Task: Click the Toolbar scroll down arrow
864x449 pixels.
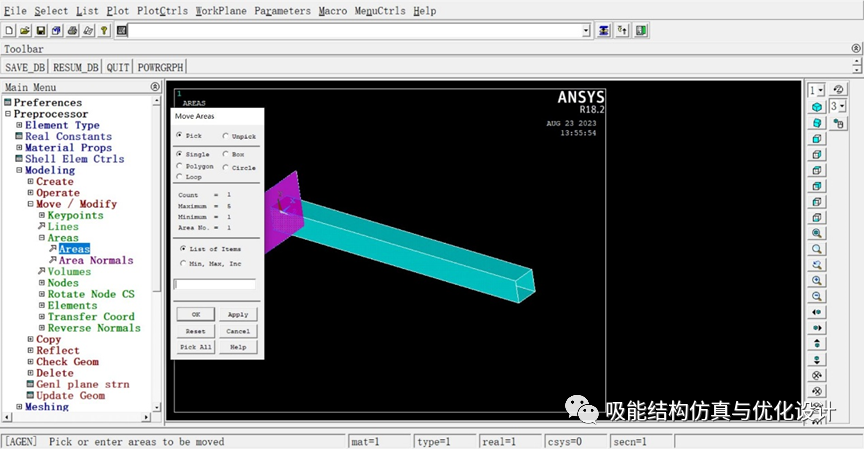Action: coord(856,70)
